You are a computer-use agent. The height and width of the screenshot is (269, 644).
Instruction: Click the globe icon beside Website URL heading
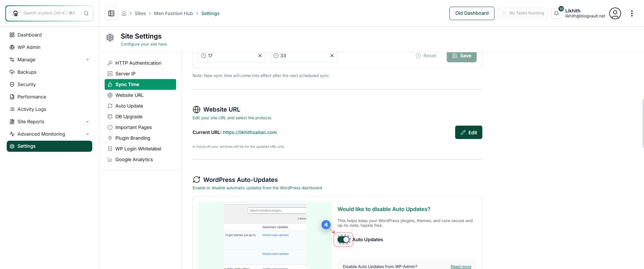pos(197,110)
